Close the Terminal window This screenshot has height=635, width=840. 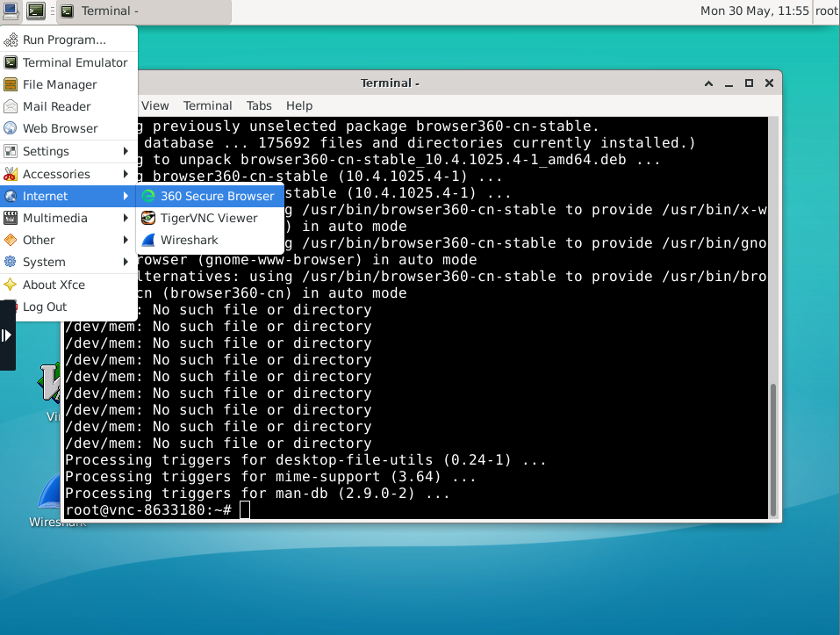(769, 83)
